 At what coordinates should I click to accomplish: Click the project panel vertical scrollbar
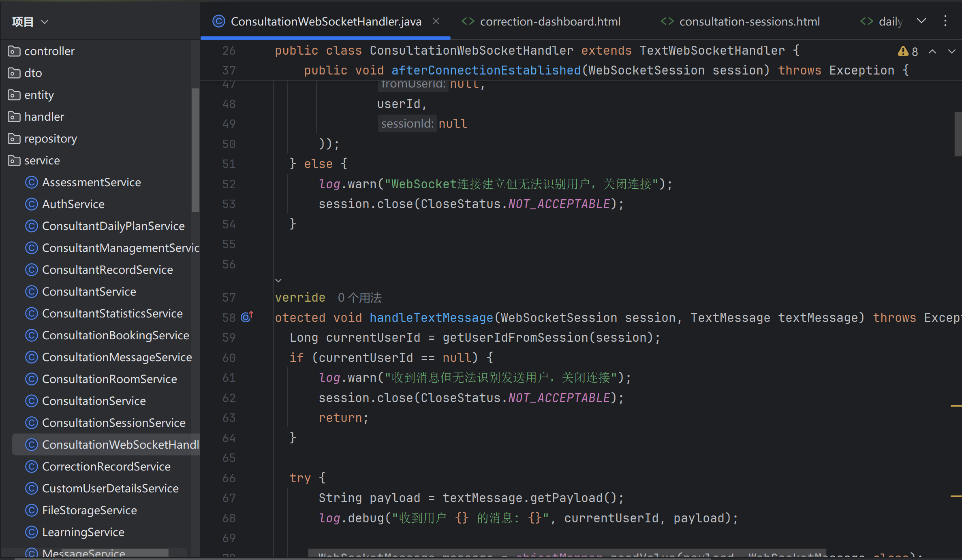click(x=195, y=150)
